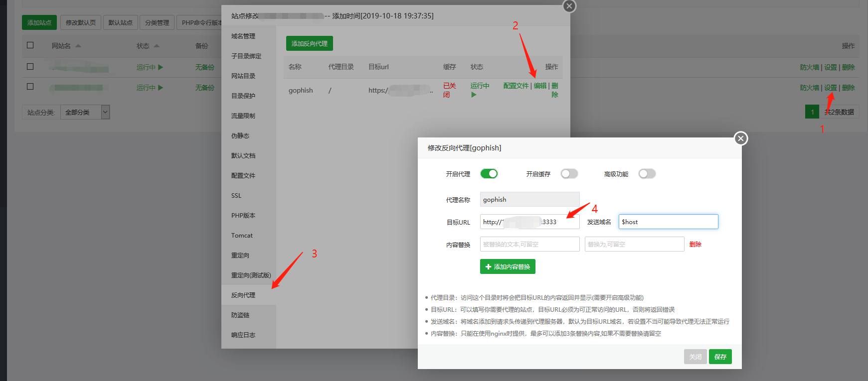Select 默认文档 sidebar item
The width and height of the screenshot is (868, 381).
click(249, 155)
